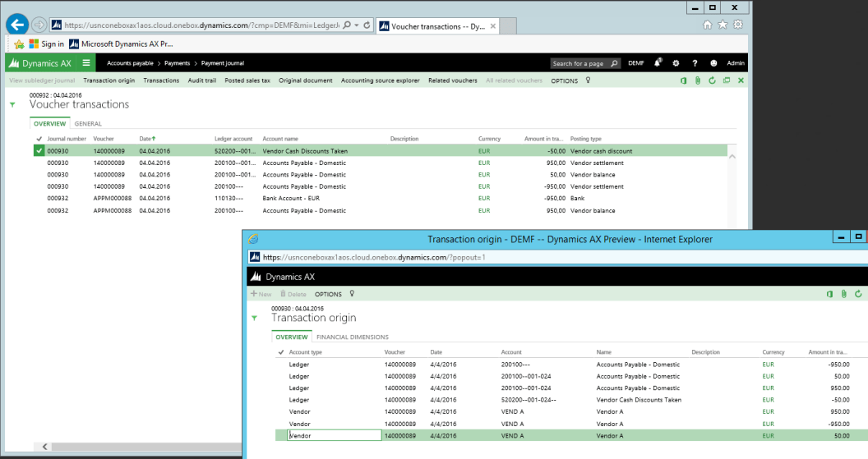The height and width of the screenshot is (459, 868).
Task: Click Sign in favorites link
Action: point(47,44)
